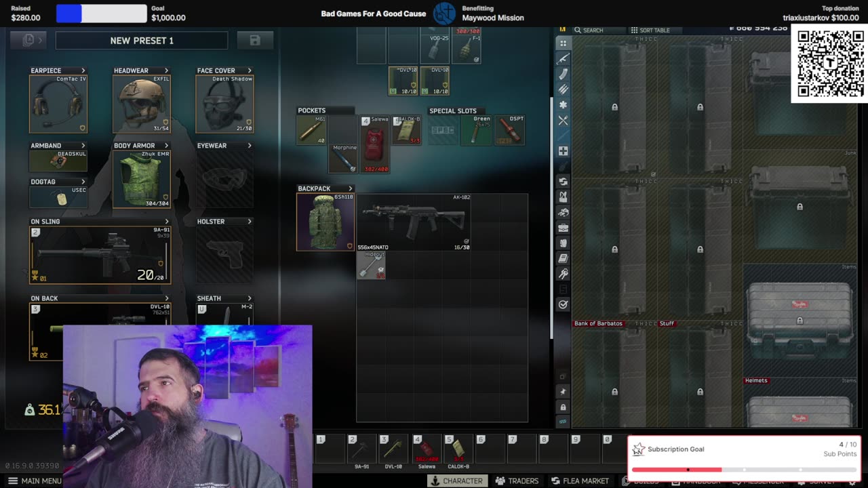Select the 9A-91 in the On Sling slot
This screenshot has height=488, width=868.
(x=100, y=255)
